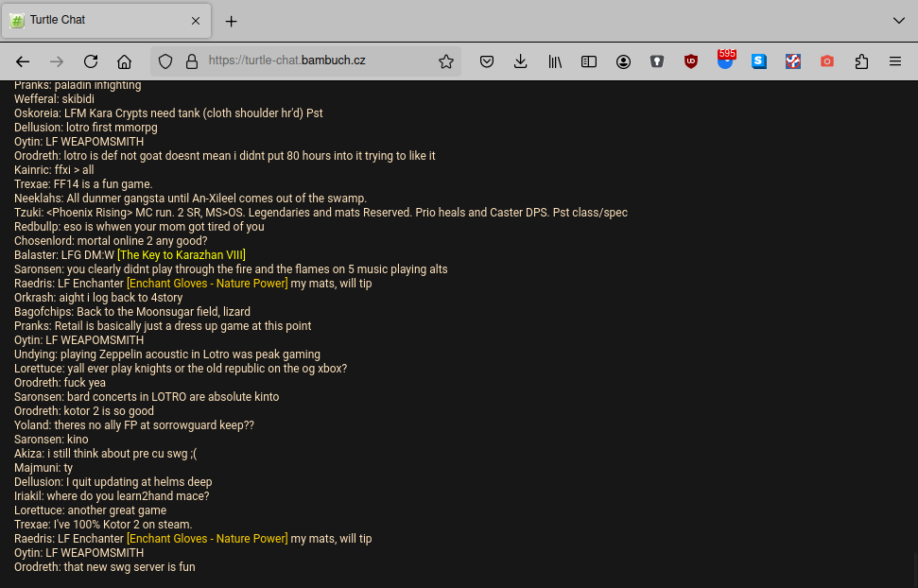Click Orodreth's new swg server message

(x=104, y=567)
